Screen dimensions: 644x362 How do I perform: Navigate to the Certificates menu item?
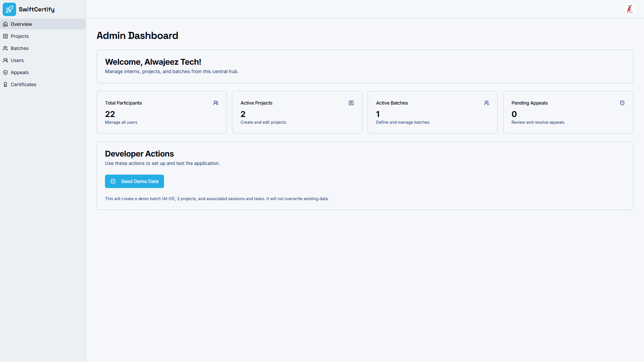(23, 84)
